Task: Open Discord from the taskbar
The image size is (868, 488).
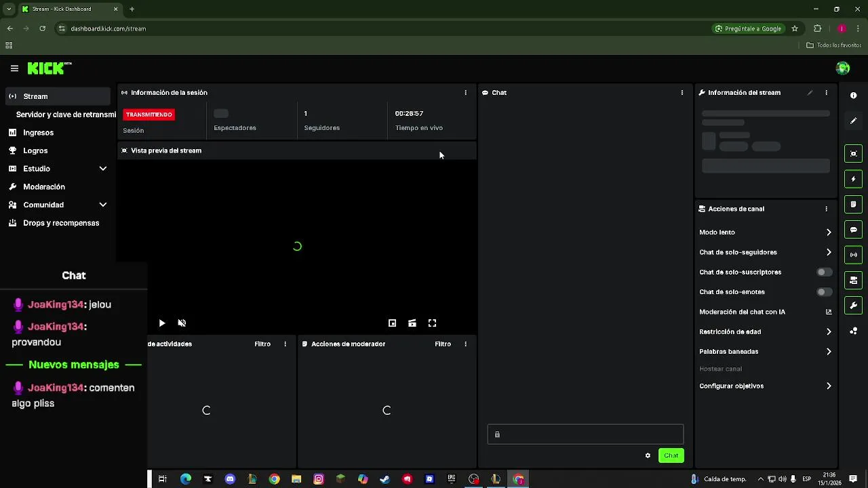Action: [230, 479]
